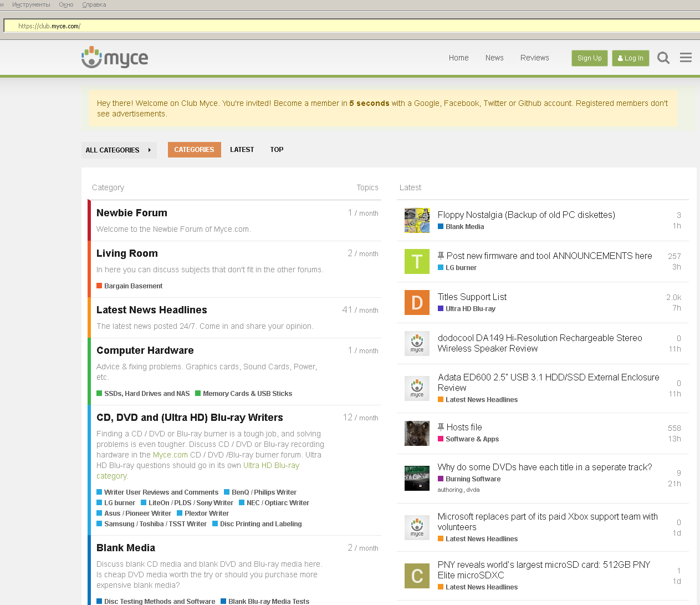The width and height of the screenshot is (700, 605).
Task: Click the Log In button
Action: pyautogui.click(x=631, y=58)
